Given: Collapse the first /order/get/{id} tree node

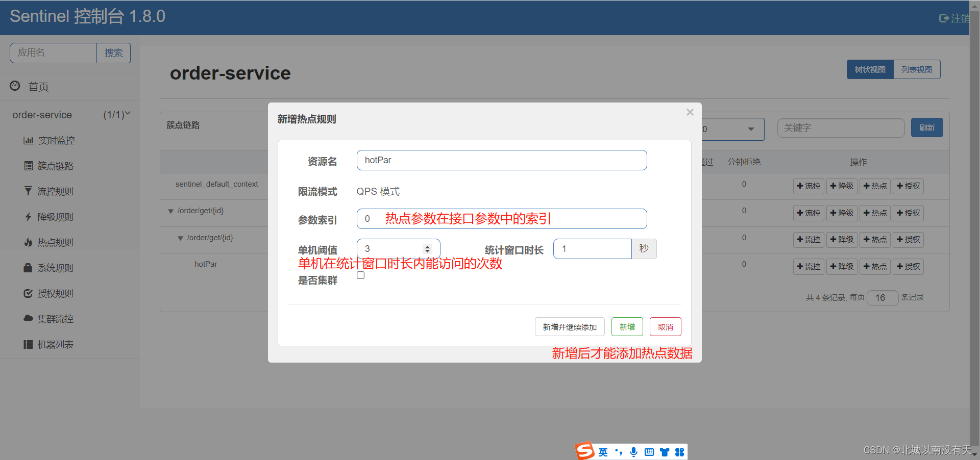Looking at the screenshot, I should pyautogui.click(x=171, y=211).
